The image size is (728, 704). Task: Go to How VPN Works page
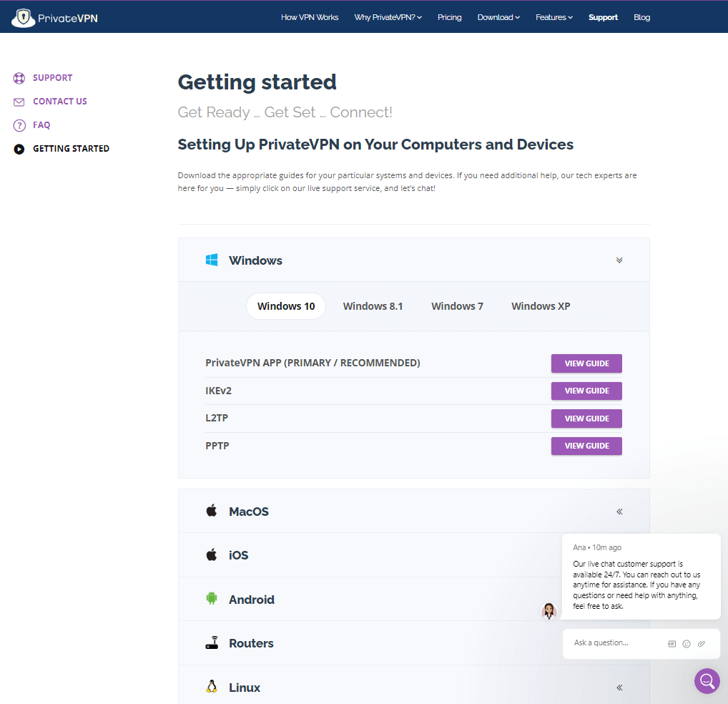(x=310, y=17)
